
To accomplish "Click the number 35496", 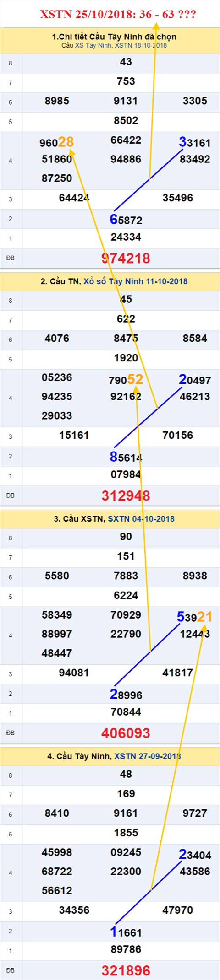I will [x=177, y=198].
